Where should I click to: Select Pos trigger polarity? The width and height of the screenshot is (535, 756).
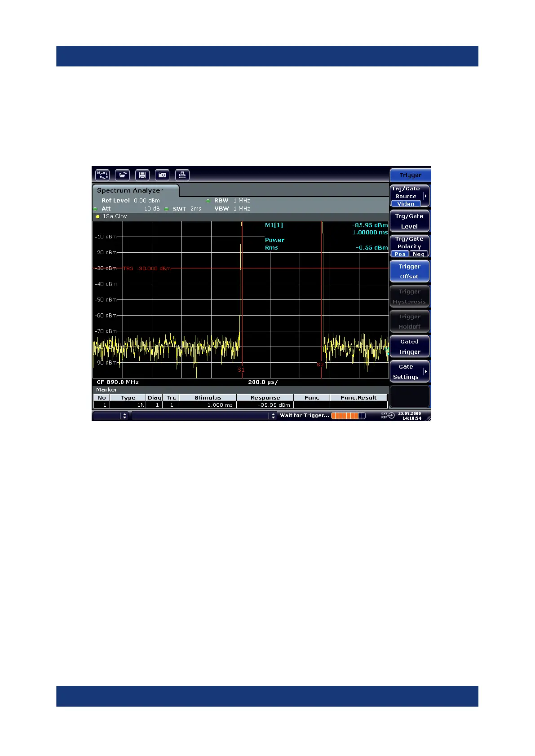(400, 254)
